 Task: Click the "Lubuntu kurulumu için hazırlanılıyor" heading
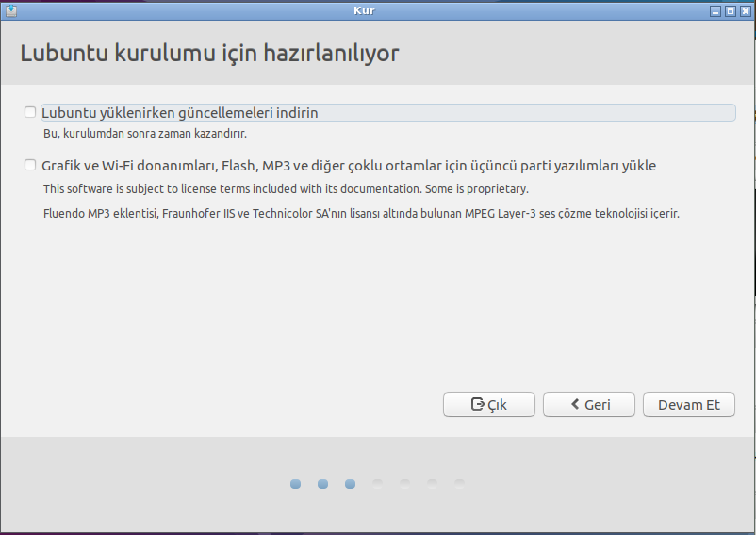(x=209, y=53)
